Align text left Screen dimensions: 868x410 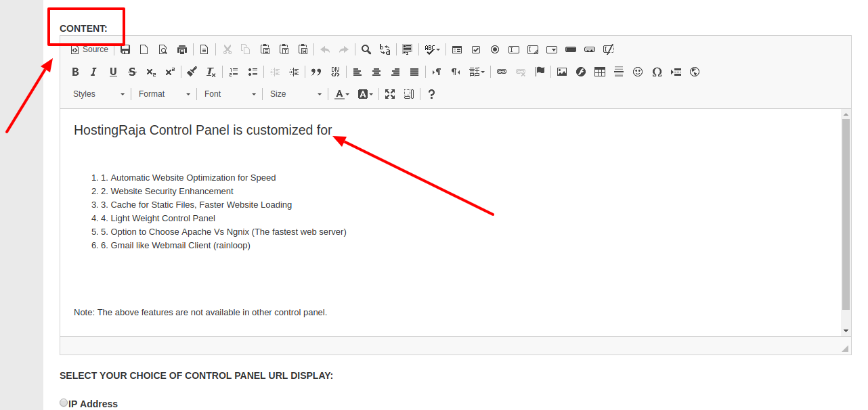pyautogui.click(x=357, y=72)
